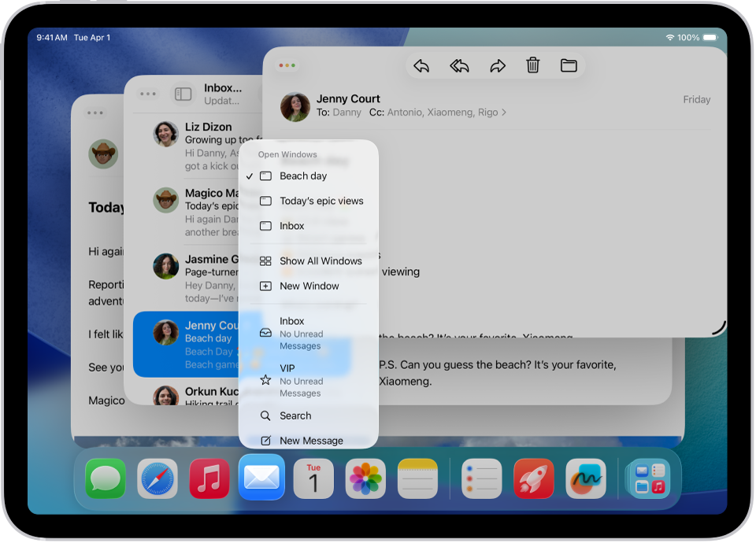Viewport: 756px width, 543px height.
Task: Click the Reply All icon
Action: pos(459,65)
